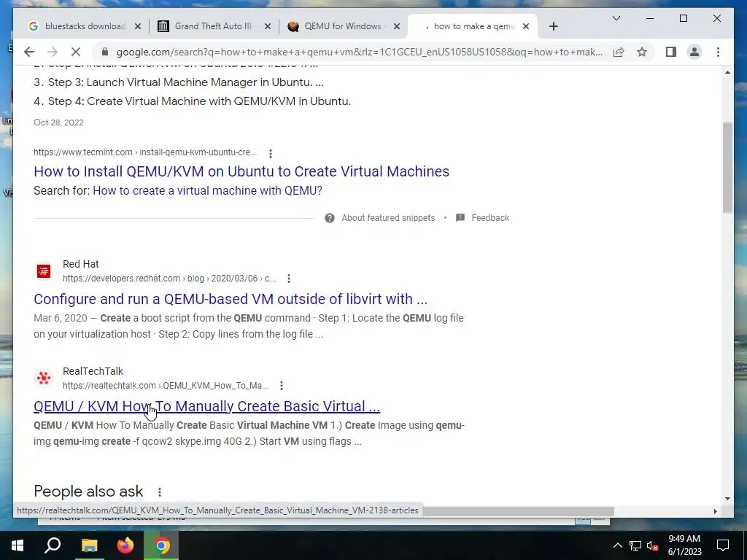Click the Red Hat site name
Viewport: 747px width, 560px height.
(81, 264)
